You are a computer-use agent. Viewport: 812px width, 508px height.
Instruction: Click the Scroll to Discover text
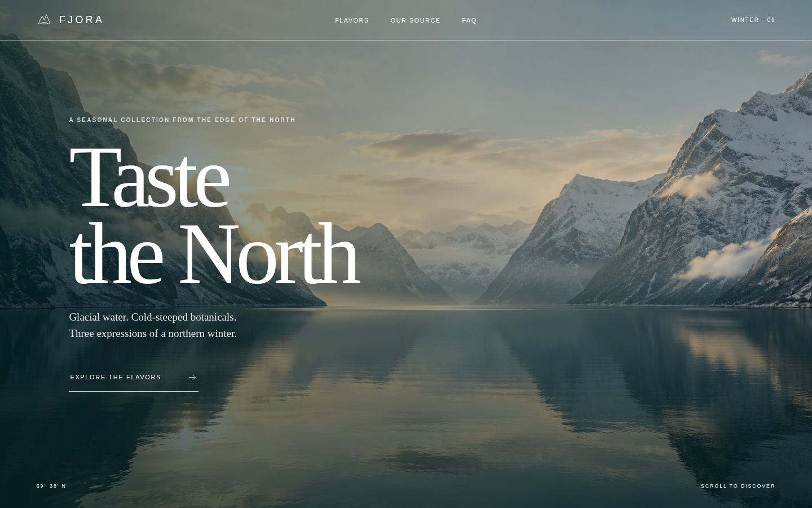coord(738,486)
